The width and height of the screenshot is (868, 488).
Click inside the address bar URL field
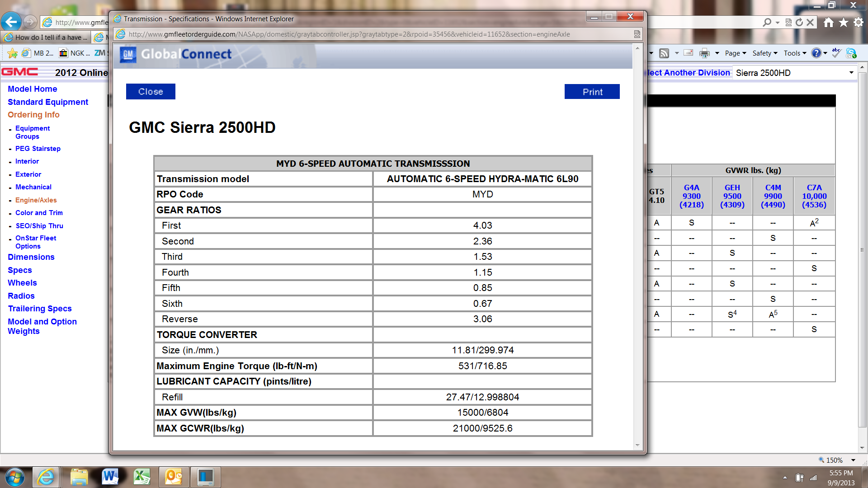tap(316, 34)
